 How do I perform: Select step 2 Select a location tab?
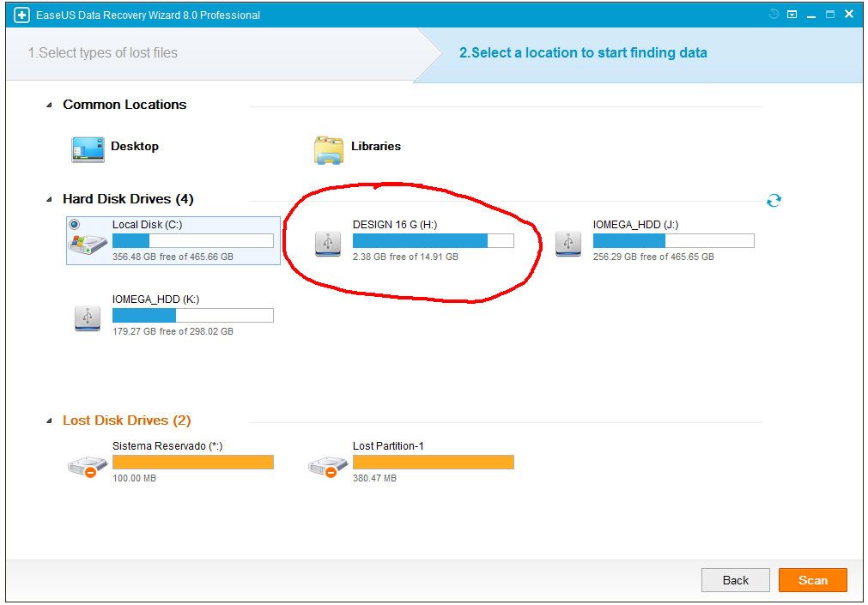pos(583,52)
